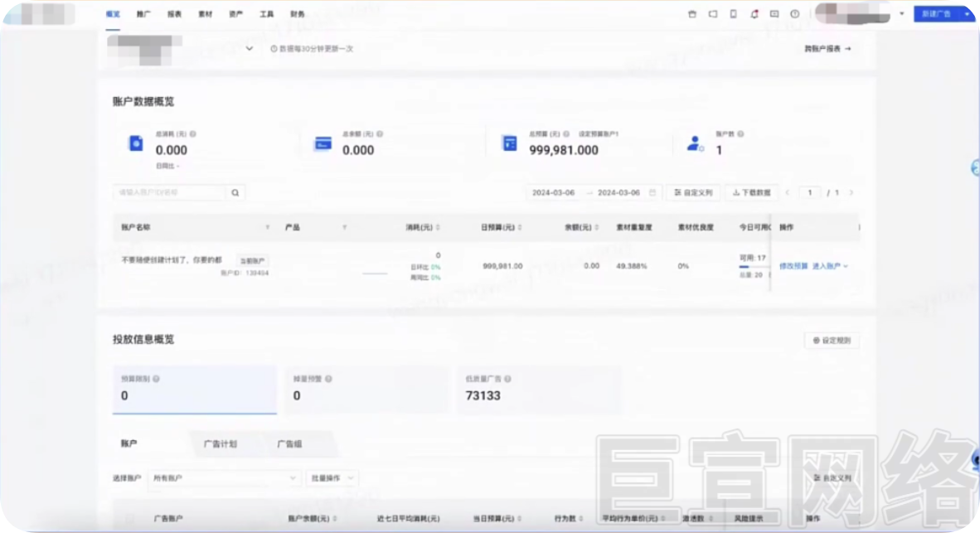This screenshot has height=533, width=980.
Task: Click the 账户数 person icon
Action: pyautogui.click(x=695, y=143)
